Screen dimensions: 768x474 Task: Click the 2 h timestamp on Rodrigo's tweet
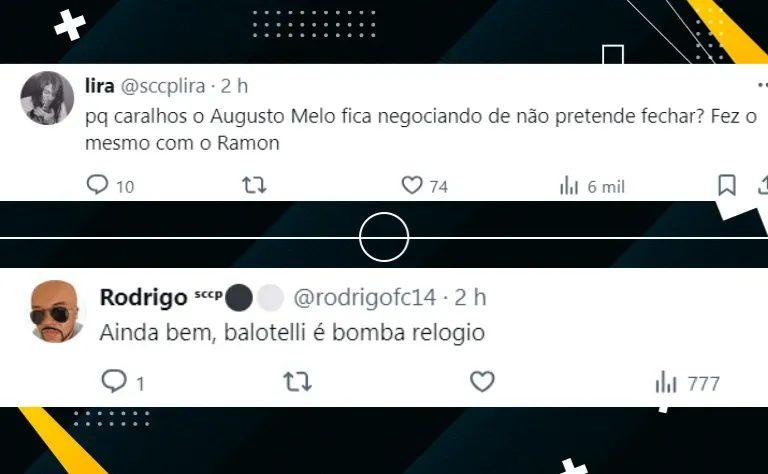470,297
